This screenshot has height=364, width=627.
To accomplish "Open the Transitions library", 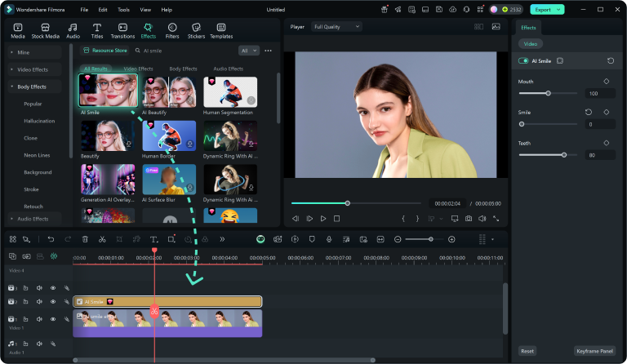I will (122, 30).
